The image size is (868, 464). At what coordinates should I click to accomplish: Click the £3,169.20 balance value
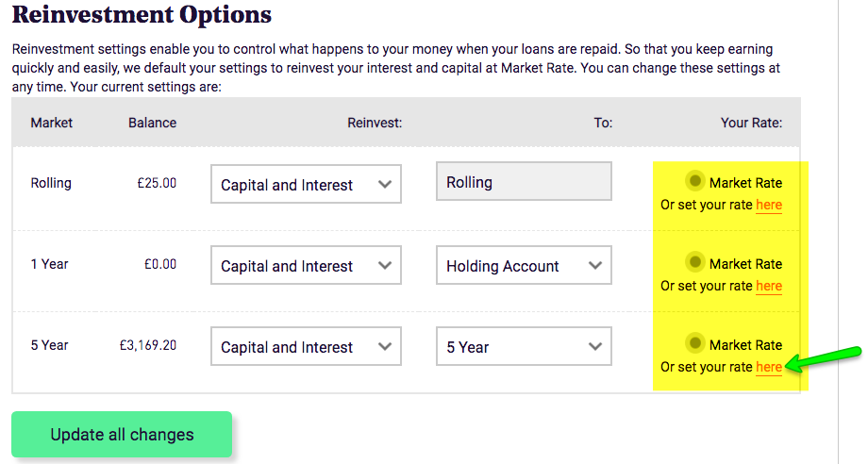146,345
